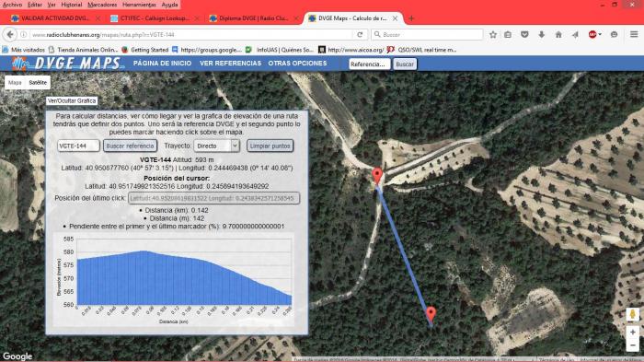Switch map view to Mapa
The image size is (644, 362).
(15, 83)
